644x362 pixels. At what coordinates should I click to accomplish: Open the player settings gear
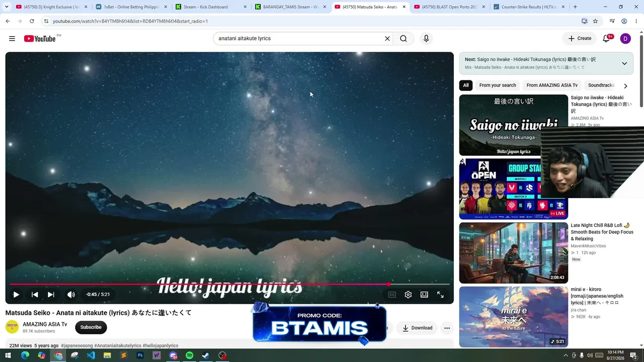pos(408,295)
